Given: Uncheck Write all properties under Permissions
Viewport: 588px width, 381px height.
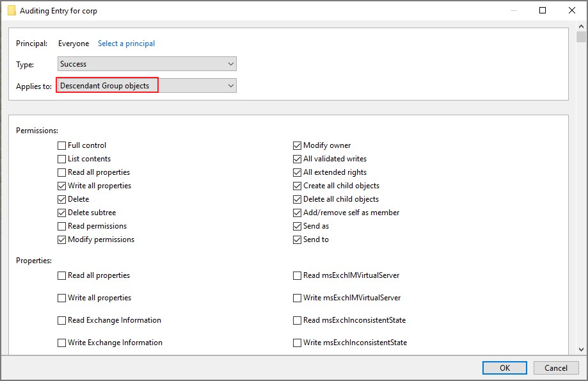Looking at the screenshot, I should (62, 186).
